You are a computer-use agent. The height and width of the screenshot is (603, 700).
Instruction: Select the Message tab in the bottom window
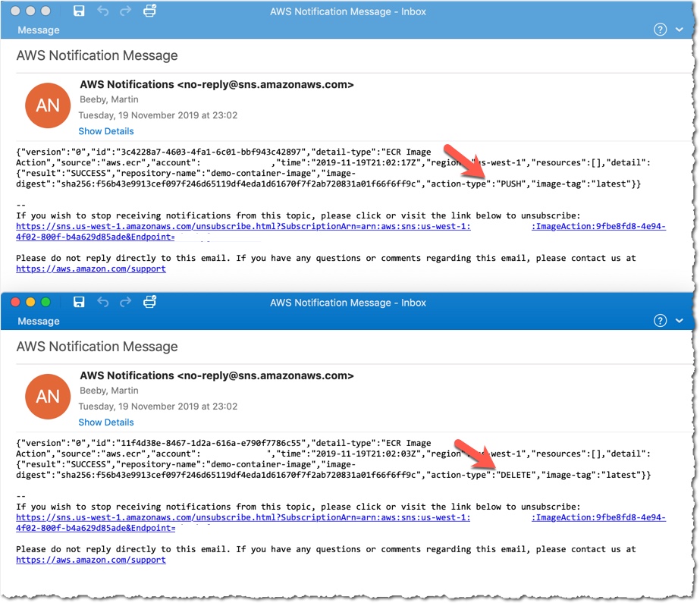39,321
